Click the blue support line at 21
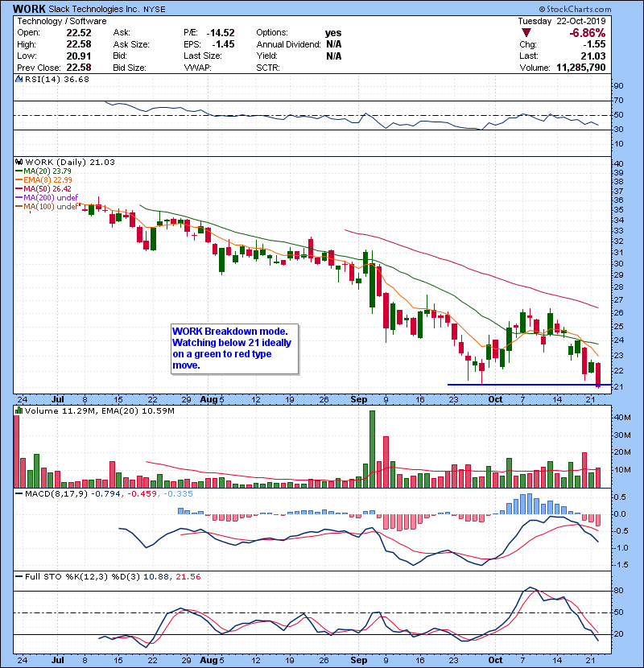This screenshot has height=668, width=644. 530,385
